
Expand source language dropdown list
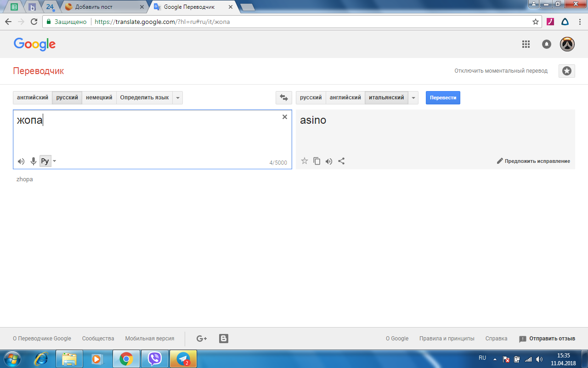[x=178, y=98]
